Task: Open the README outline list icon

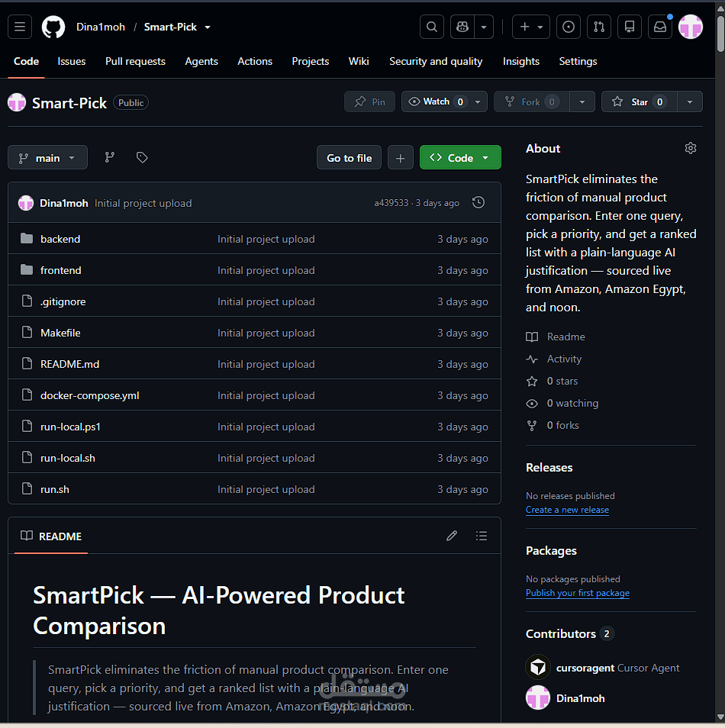Action: click(481, 536)
